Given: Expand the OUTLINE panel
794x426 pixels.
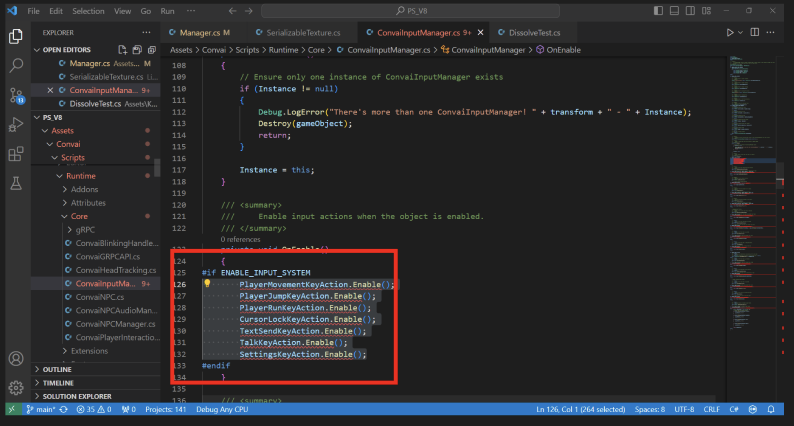Looking at the screenshot, I should coord(36,369).
